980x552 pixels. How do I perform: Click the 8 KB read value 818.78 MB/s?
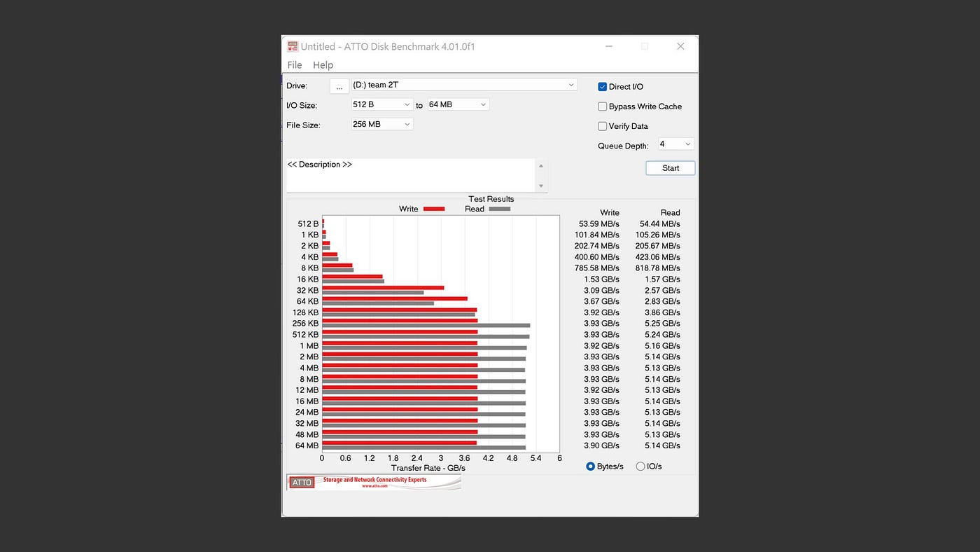click(x=658, y=268)
